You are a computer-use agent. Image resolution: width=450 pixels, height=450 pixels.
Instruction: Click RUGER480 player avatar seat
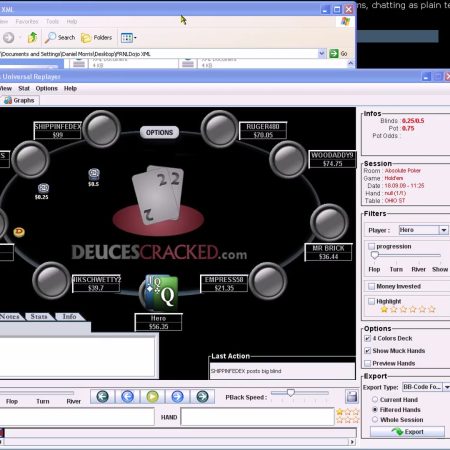click(x=219, y=129)
